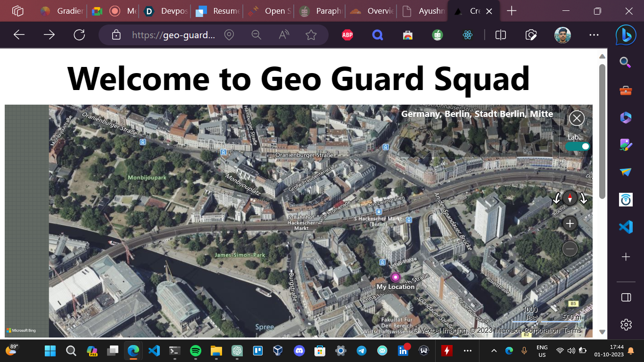Screen dimensions: 644x362
Task: Zoom out on the map
Action: click(x=570, y=248)
